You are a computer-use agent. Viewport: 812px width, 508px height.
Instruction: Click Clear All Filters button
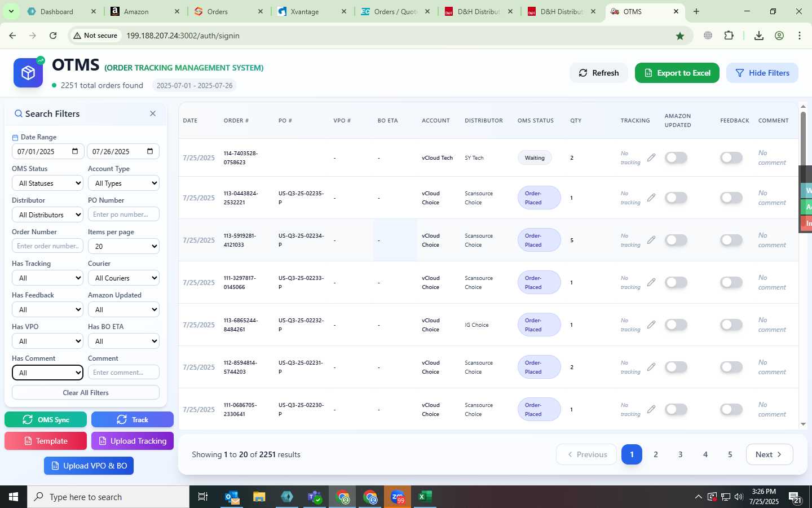(86, 392)
